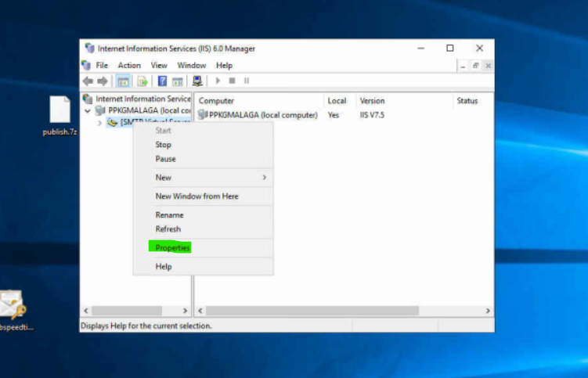Select Refresh in the context menu
The image size is (588, 378).
click(168, 229)
